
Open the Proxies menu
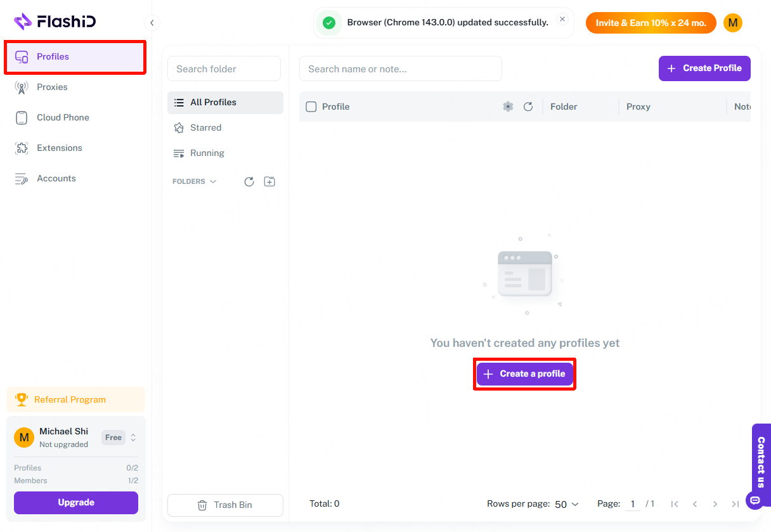pos(52,87)
